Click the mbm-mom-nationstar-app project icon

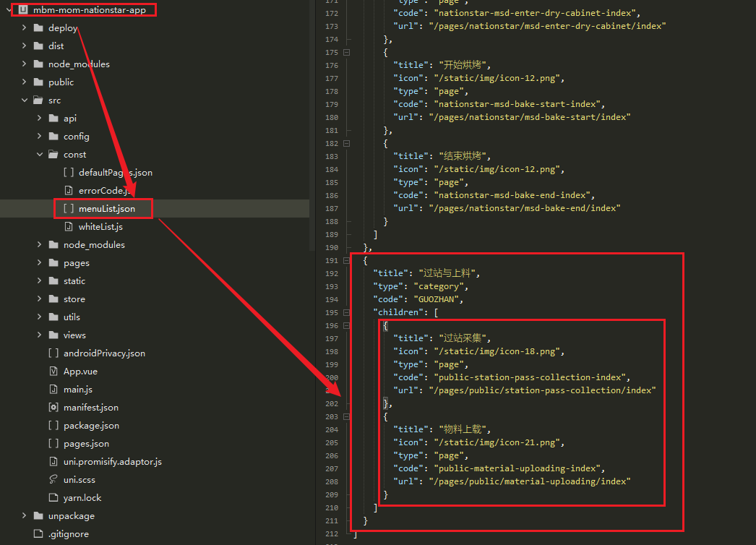[x=22, y=10]
